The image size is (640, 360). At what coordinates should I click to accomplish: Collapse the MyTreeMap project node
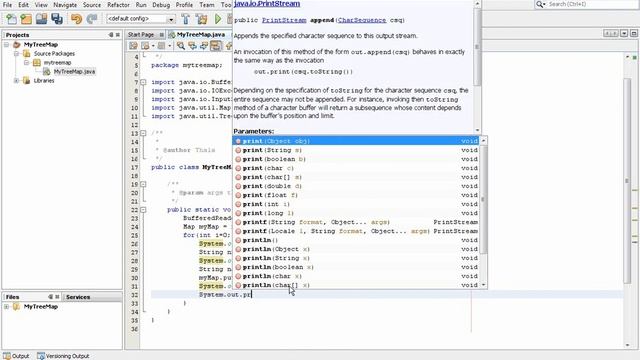[x=7, y=44]
